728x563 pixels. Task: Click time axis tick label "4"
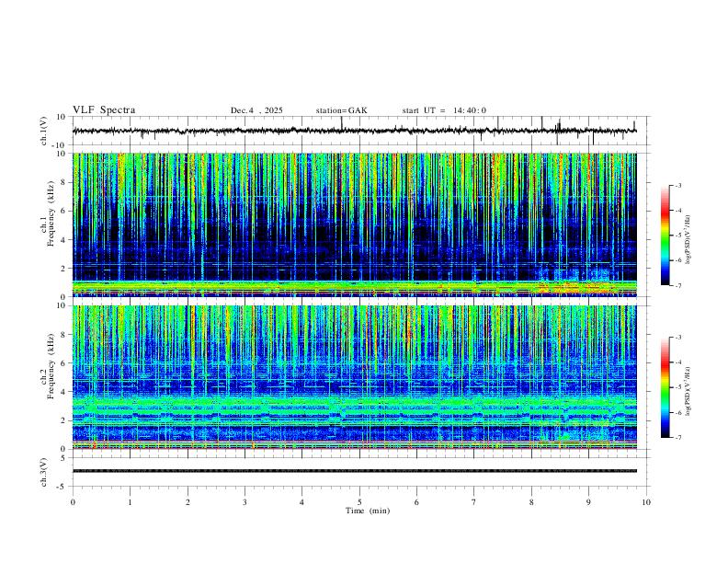click(x=301, y=502)
